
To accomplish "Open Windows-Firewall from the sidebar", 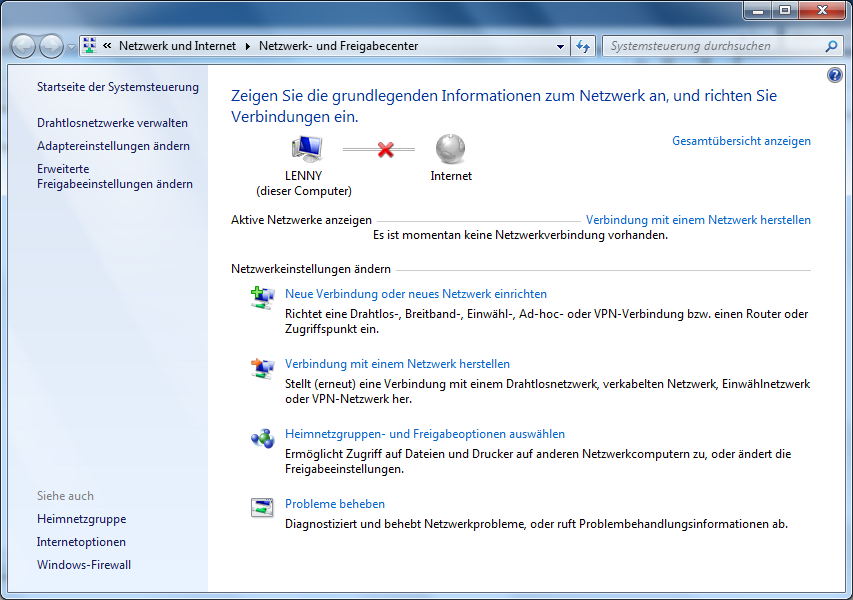I will [84, 565].
